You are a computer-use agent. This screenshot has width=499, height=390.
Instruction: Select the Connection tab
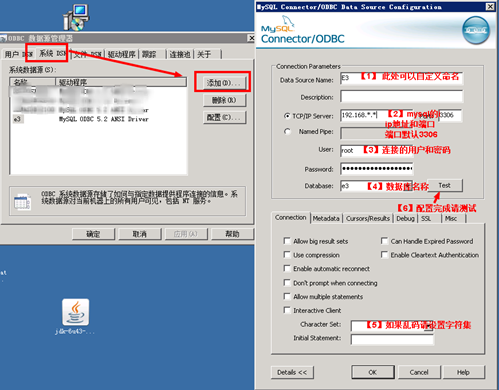291,218
